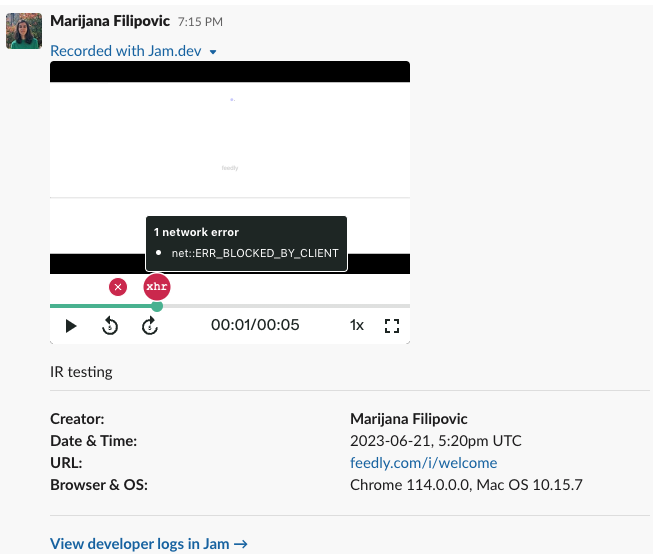The height and width of the screenshot is (554, 653).
Task: Click the Marijana Filipovic sender name
Action: click(110, 20)
